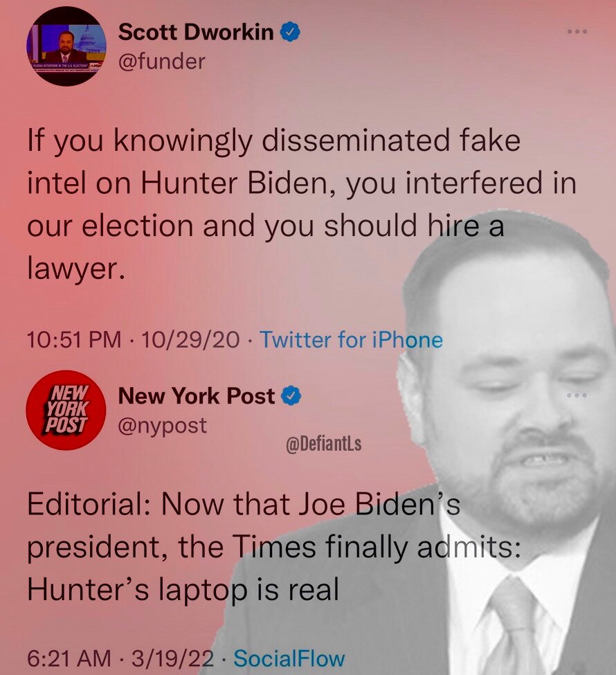616x675 pixels.
Task: Click the Scott Dworkin display name
Action: [x=196, y=32]
